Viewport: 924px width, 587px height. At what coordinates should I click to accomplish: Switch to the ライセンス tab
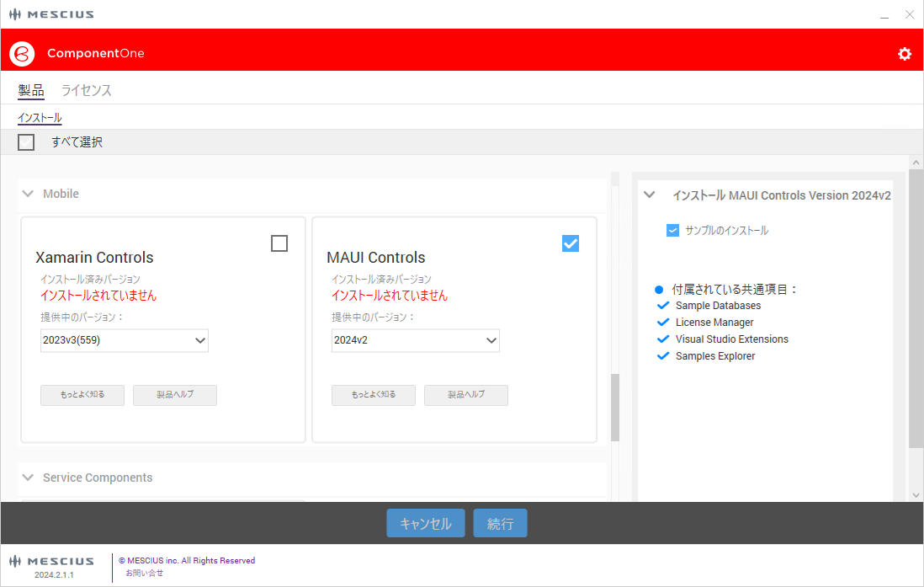coord(86,90)
